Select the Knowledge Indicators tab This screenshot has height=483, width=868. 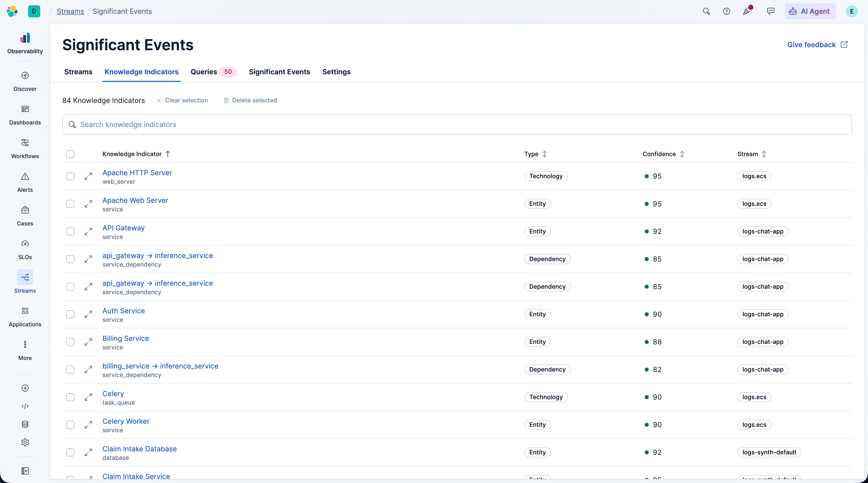click(141, 72)
